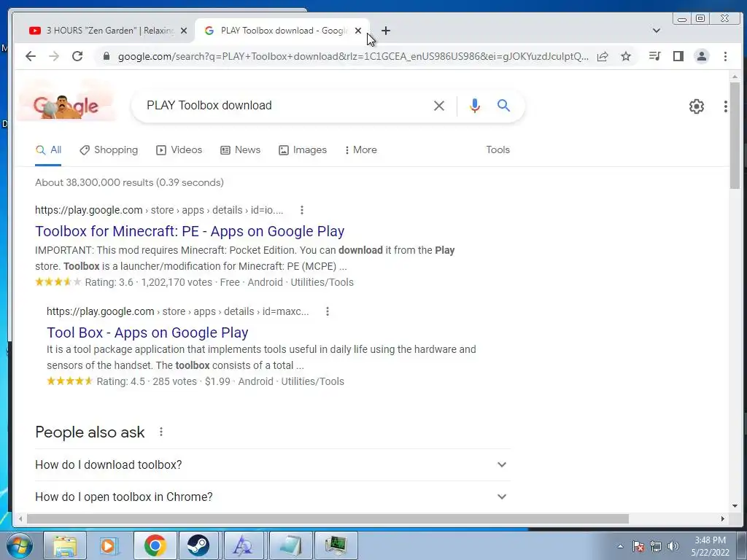Switch to the Zen Garden YouTube tab

(104, 31)
